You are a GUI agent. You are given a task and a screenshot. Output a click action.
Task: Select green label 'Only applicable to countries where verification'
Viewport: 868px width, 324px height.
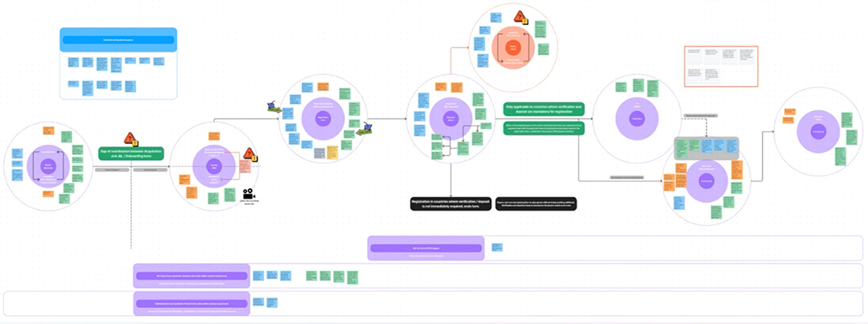pos(544,109)
